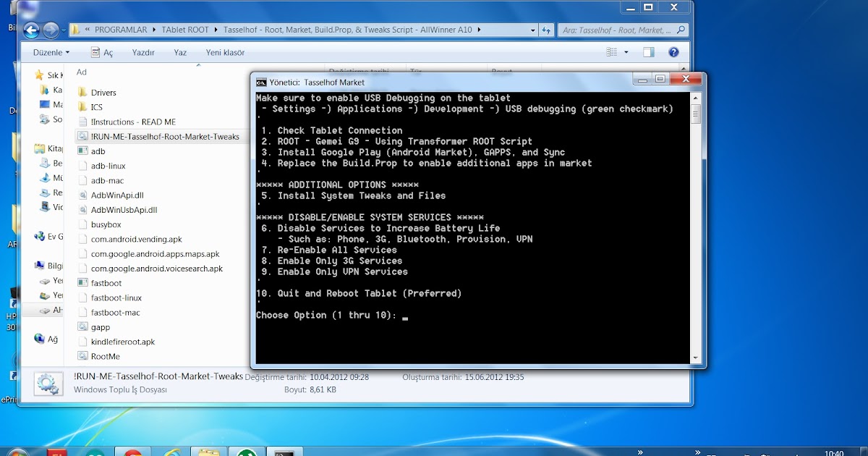Change the view with the Explorer view icon

(612, 52)
